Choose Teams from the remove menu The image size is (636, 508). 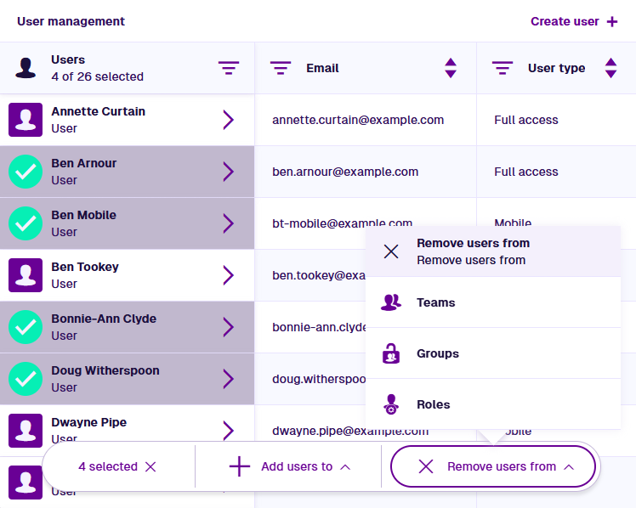coord(436,303)
